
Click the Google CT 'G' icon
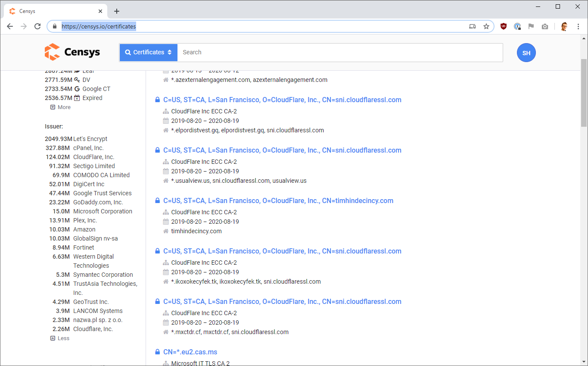click(x=77, y=89)
